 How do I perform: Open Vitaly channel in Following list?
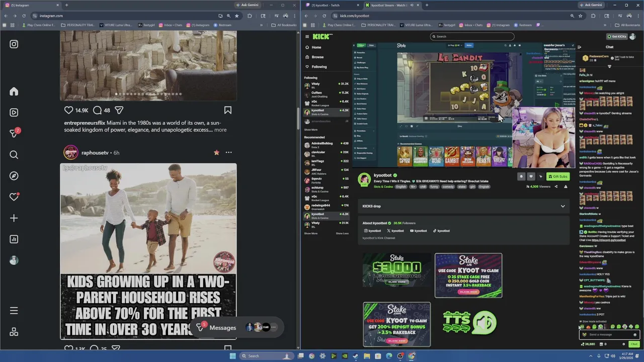(x=327, y=85)
